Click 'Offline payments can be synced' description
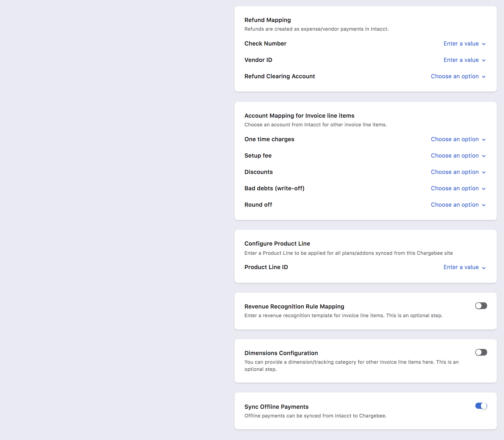The image size is (504, 440). [316, 416]
